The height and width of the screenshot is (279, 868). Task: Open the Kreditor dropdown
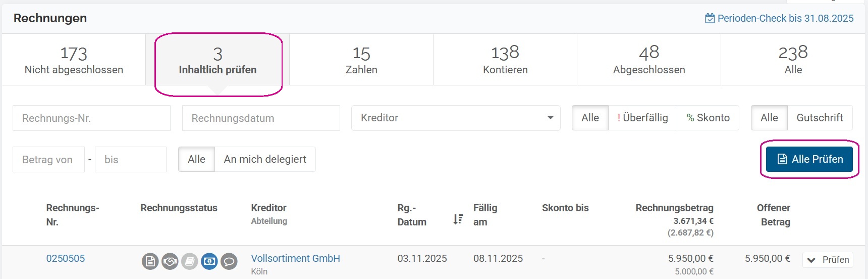(456, 118)
